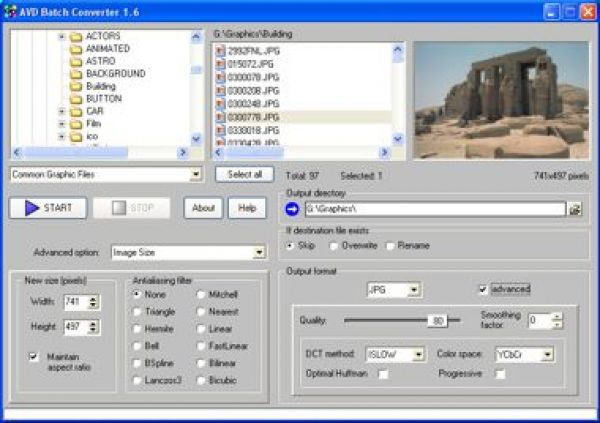The height and width of the screenshot is (423, 600).
Task: Open the Common Graphic Files filter dropdown
Action: [x=196, y=175]
